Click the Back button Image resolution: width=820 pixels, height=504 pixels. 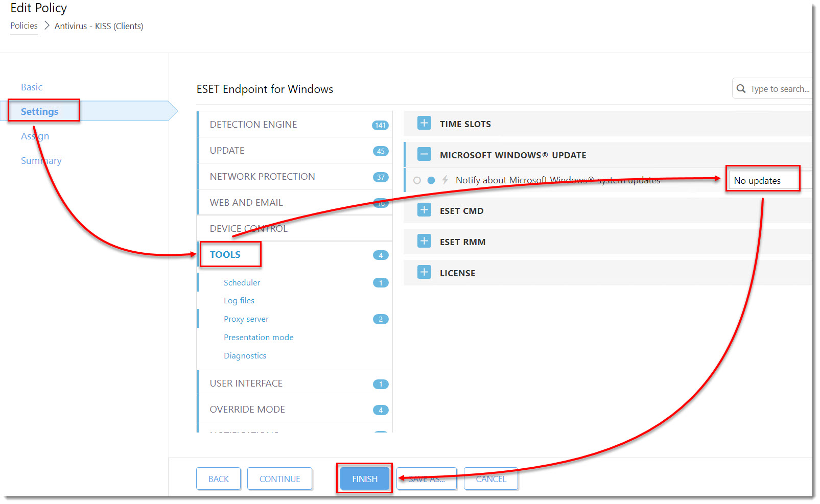click(x=219, y=478)
